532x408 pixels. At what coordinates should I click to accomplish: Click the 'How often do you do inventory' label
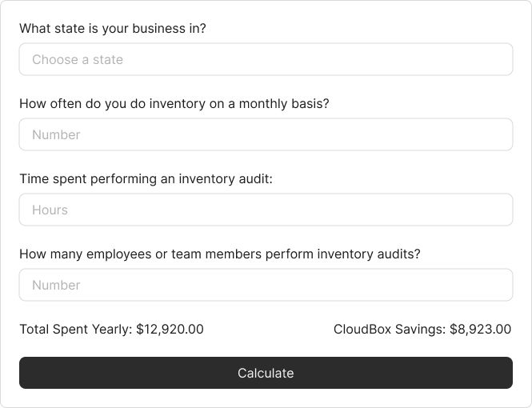[174, 104]
